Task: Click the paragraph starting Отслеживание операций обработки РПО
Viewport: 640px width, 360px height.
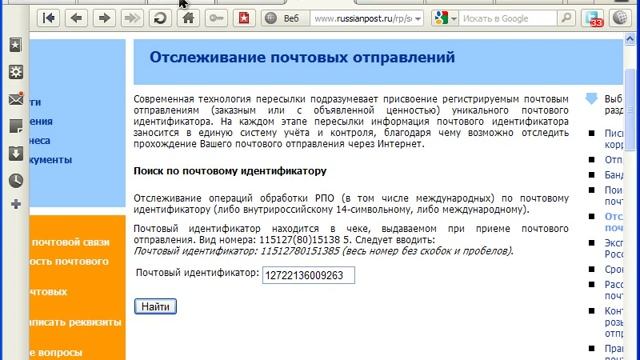Action: (x=351, y=204)
